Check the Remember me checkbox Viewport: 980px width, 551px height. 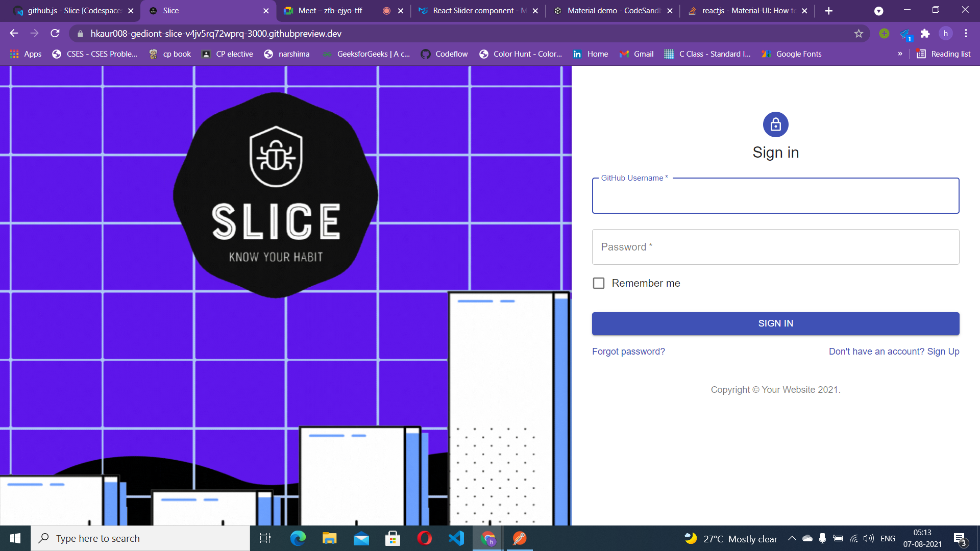click(599, 283)
